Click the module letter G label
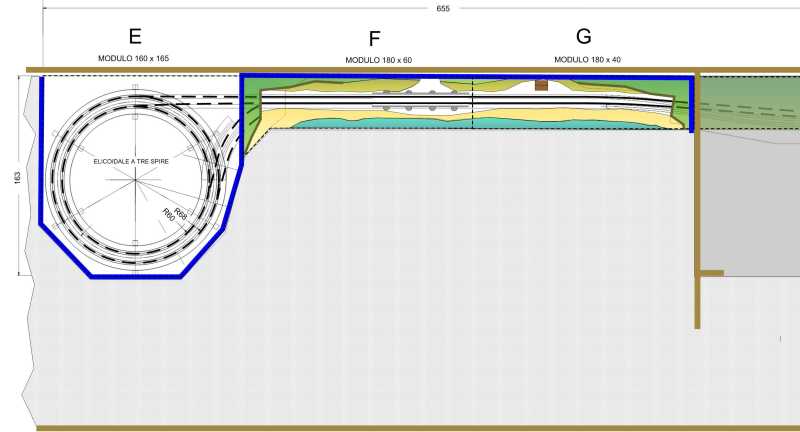The height and width of the screenshot is (432, 800). pos(584,37)
